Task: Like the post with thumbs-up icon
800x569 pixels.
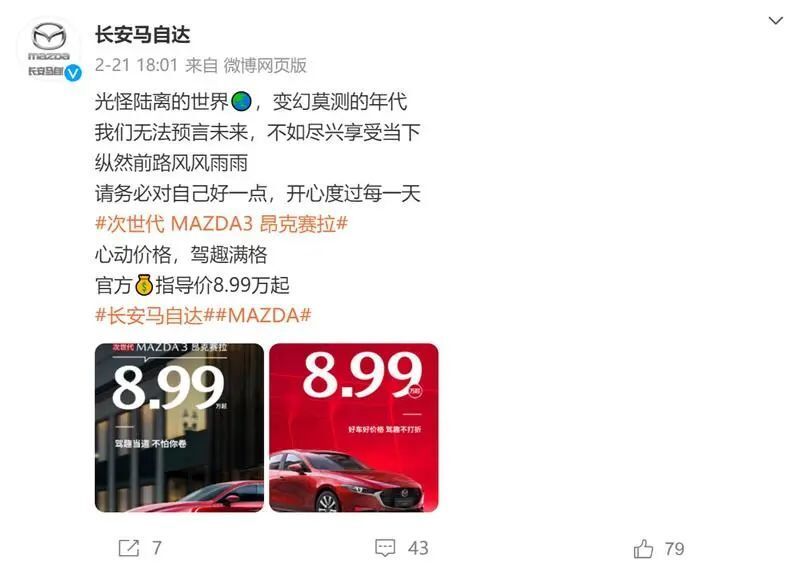Action: (643, 549)
